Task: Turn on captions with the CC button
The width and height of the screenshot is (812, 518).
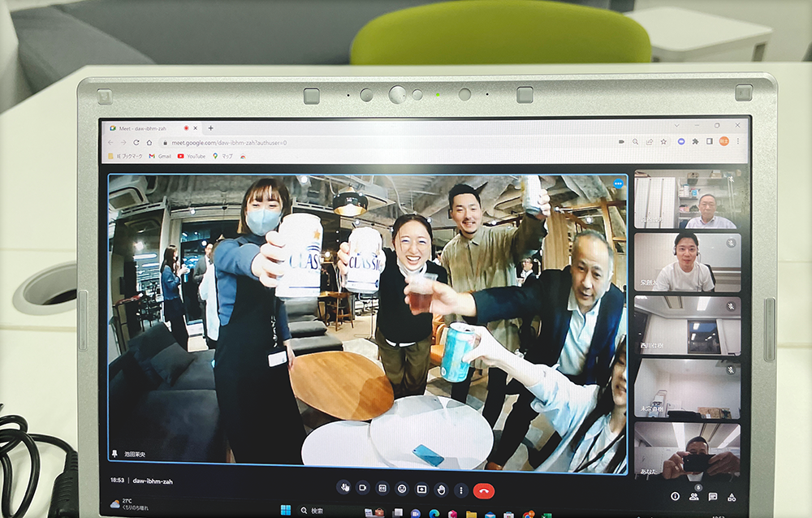Action: point(382,489)
